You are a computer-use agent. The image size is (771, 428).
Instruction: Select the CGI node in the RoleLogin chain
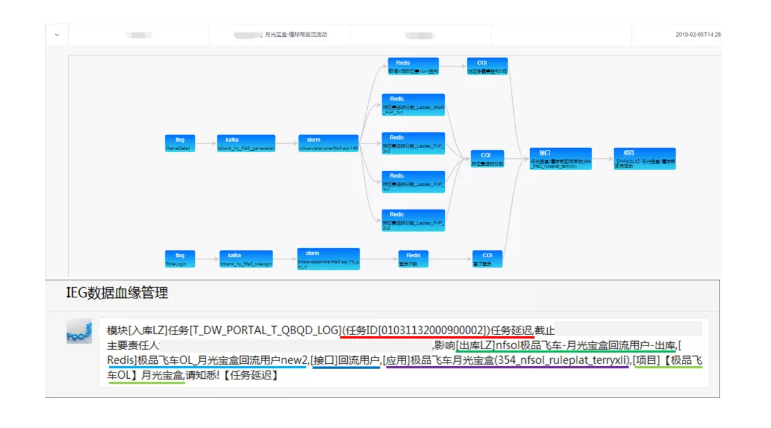click(x=487, y=259)
